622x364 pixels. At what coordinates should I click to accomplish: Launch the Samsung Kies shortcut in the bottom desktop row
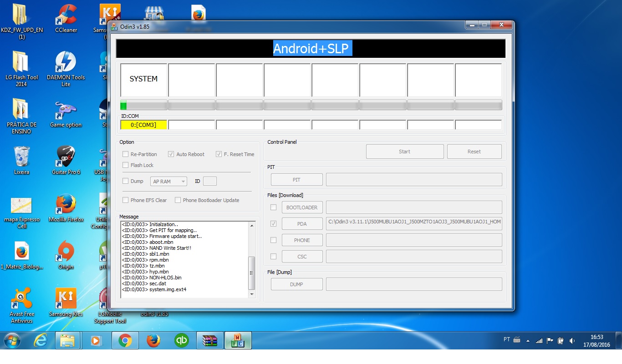point(66,302)
